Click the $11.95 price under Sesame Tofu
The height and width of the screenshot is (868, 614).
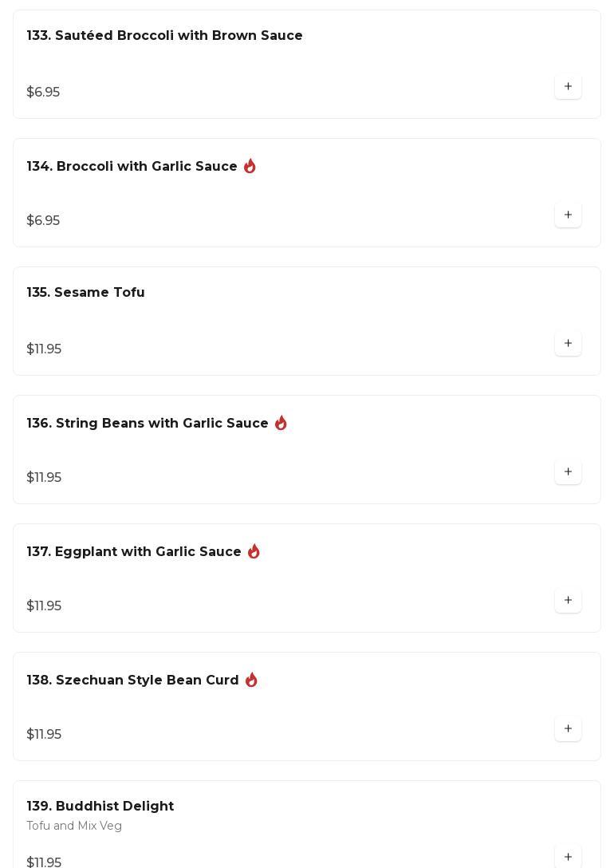pyautogui.click(x=44, y=349)
